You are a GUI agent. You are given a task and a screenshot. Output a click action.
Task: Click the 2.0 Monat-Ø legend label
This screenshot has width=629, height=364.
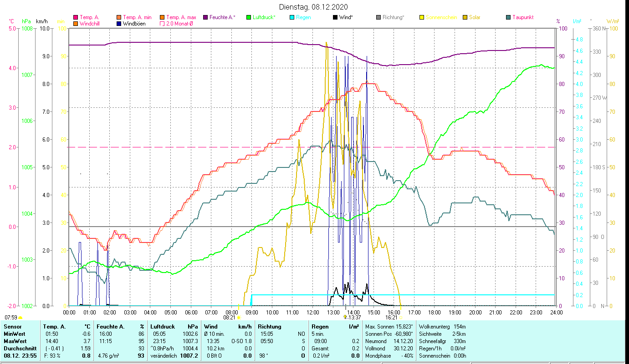(179, 24)
